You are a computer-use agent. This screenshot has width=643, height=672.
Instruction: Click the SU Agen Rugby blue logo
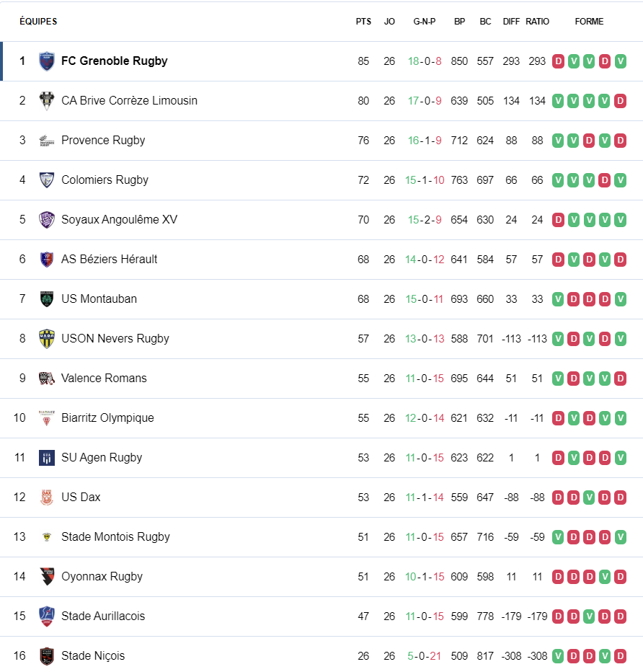pyautogui.click(x=47, y=458)
